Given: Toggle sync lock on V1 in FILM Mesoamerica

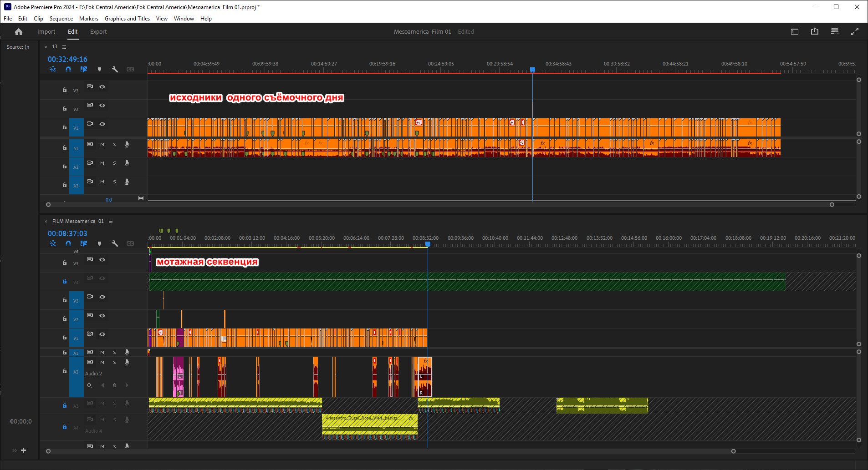Looking at the screenshot, I should [90, 334].
